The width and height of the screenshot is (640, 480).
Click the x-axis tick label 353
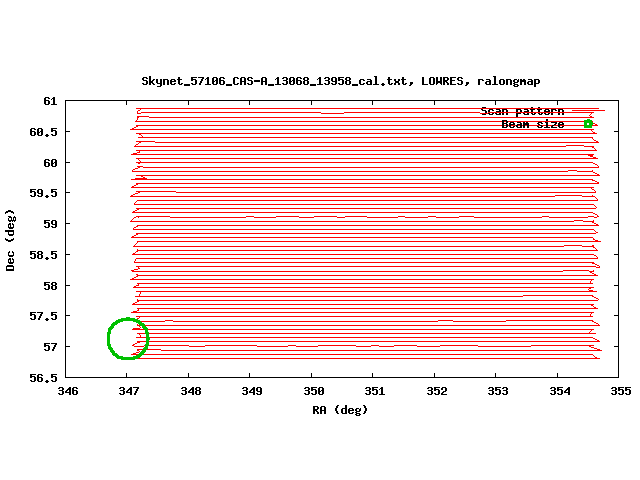click(498, 391)
